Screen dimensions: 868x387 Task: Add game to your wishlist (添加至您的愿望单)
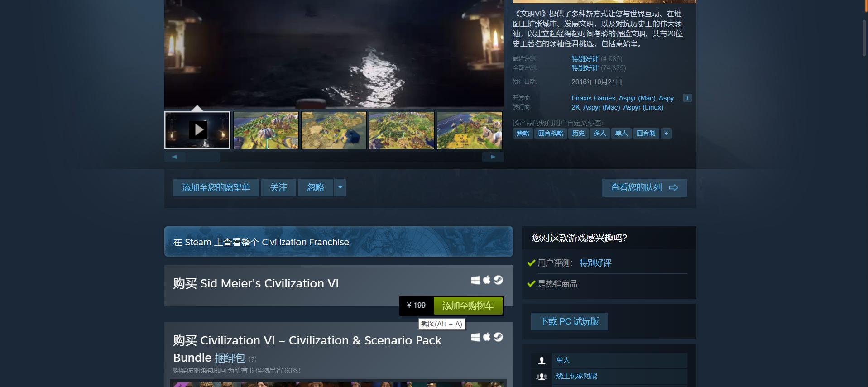(x=216, y=187)
